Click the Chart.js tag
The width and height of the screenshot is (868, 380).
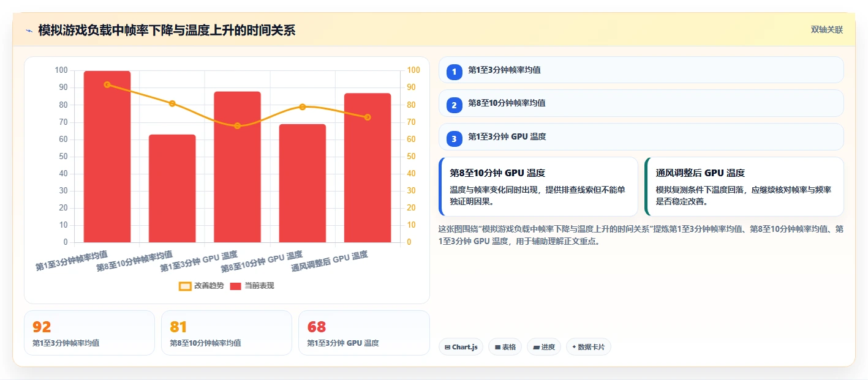[x=461, y=347]
